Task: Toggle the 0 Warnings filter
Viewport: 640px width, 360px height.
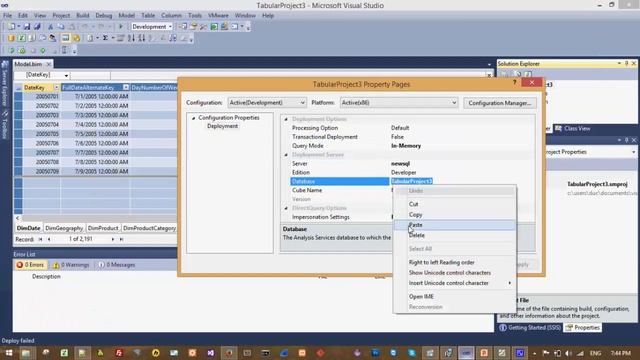Action: 71,265
